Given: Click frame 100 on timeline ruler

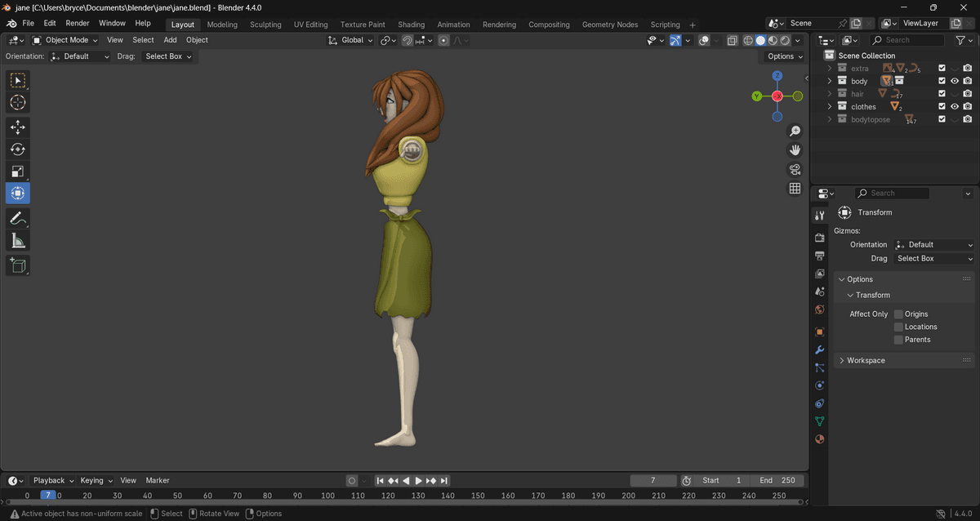Looking at the screenshot, I should click(x=327, y=496).
